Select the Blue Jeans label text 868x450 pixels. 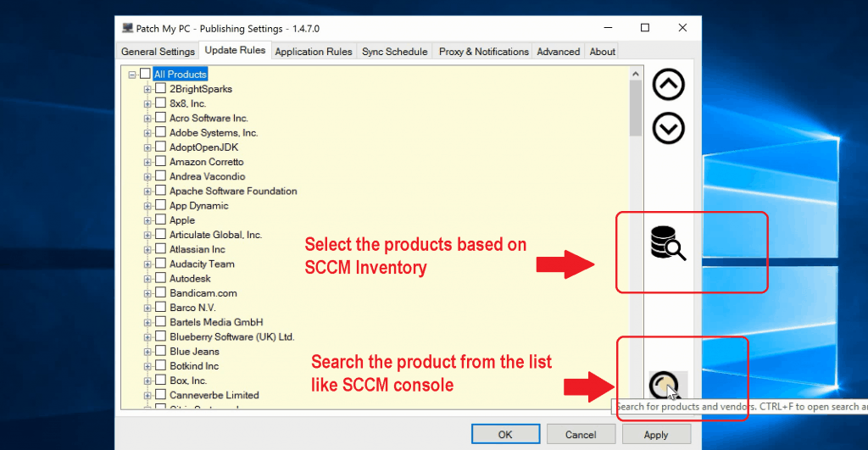194,352
